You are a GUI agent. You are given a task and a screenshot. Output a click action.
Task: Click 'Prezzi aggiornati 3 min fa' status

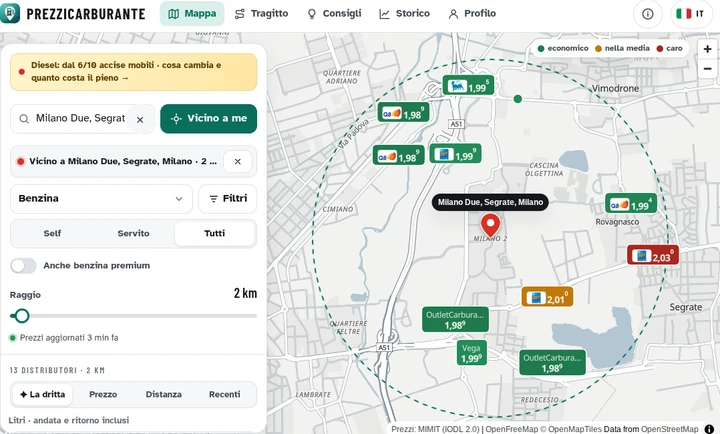64,338
